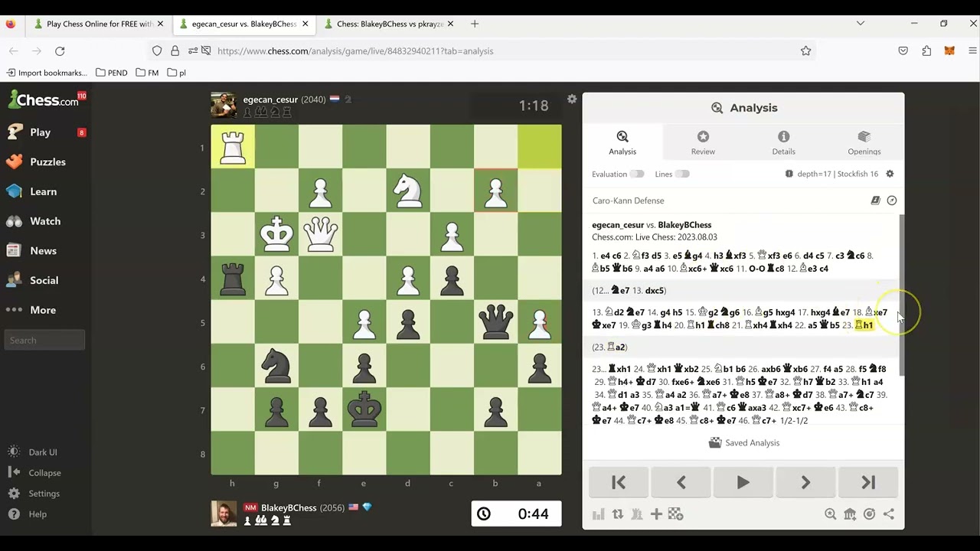Toggle the Lines switch
Viewport: 980px width, 551px height.
tap(681, 174)
